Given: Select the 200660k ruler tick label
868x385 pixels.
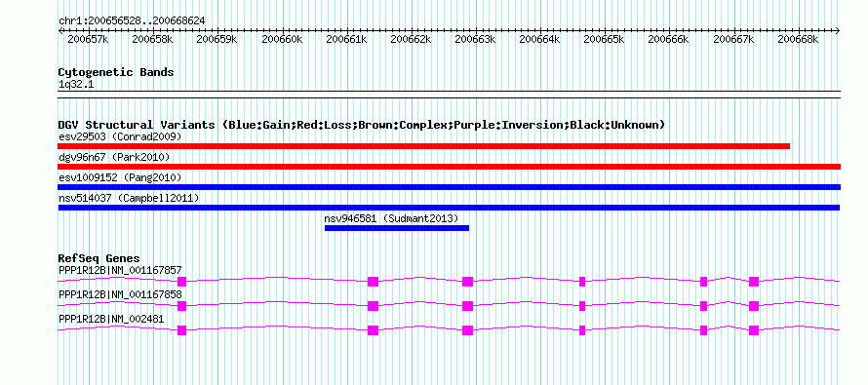Looking at the screenshot, I should point(282,39).
